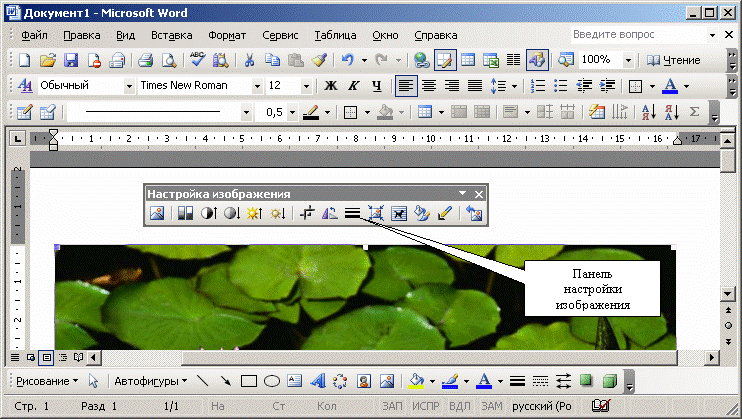Click Reset Picture icon

473,213
